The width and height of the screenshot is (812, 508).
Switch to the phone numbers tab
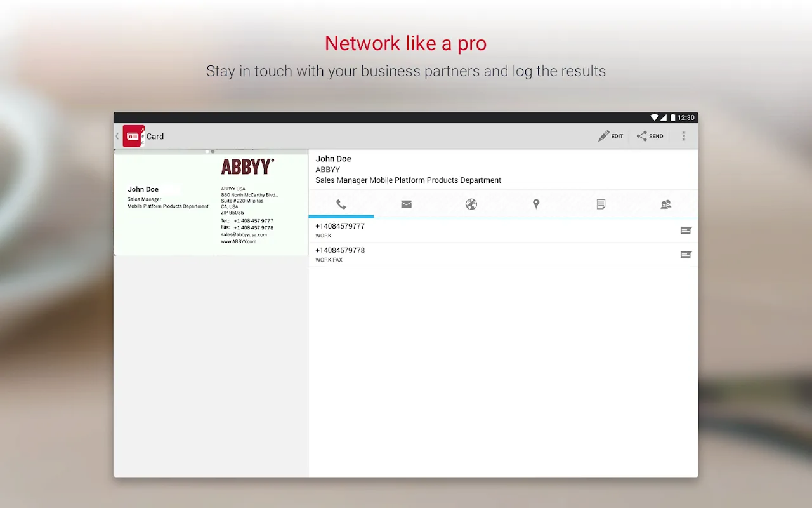[341, 204]
